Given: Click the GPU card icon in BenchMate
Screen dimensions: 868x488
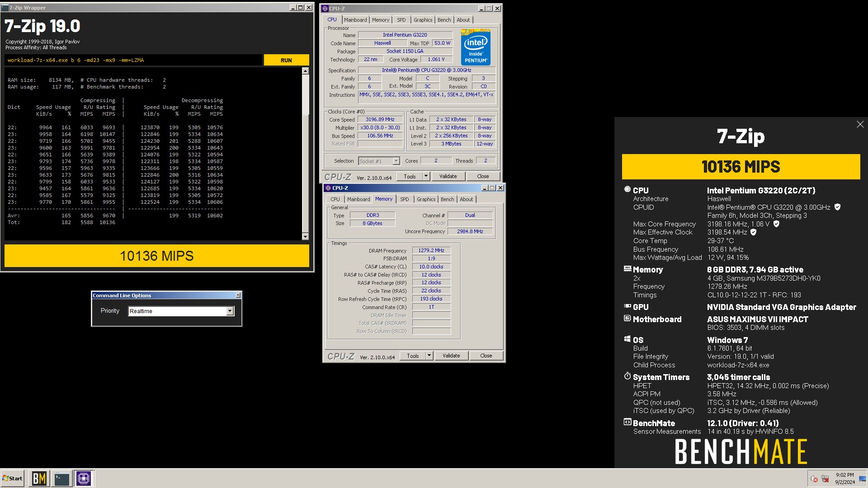Looking at the screenshot, I should point(627,306).
